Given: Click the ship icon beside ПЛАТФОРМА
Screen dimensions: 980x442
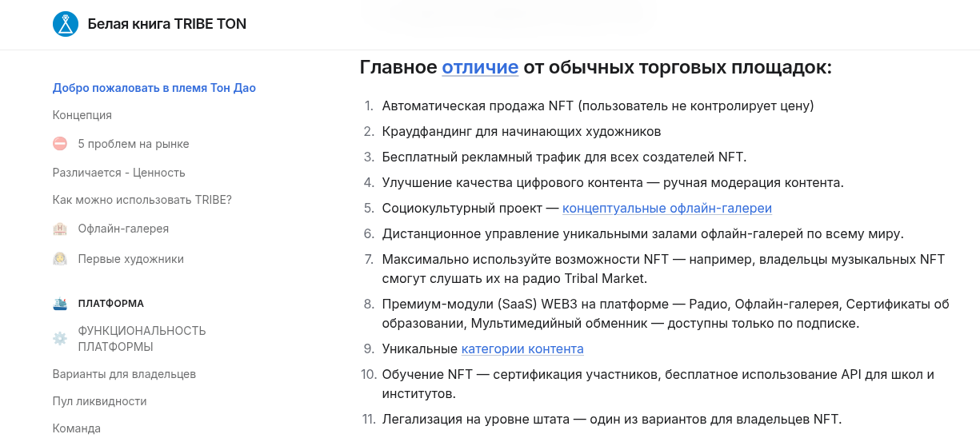Looking at the screenshot, I should tap(60, 304).
